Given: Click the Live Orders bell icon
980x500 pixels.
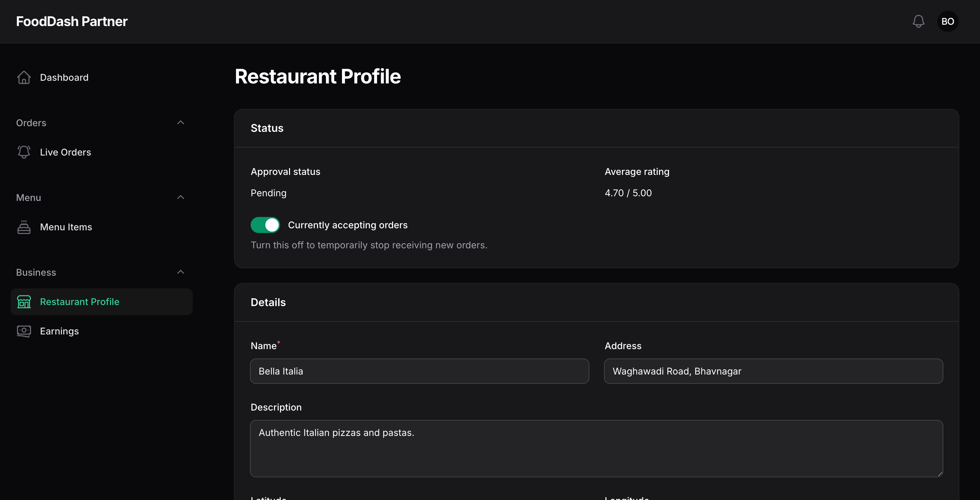Looking at the screenshot, I should (24, 152).
